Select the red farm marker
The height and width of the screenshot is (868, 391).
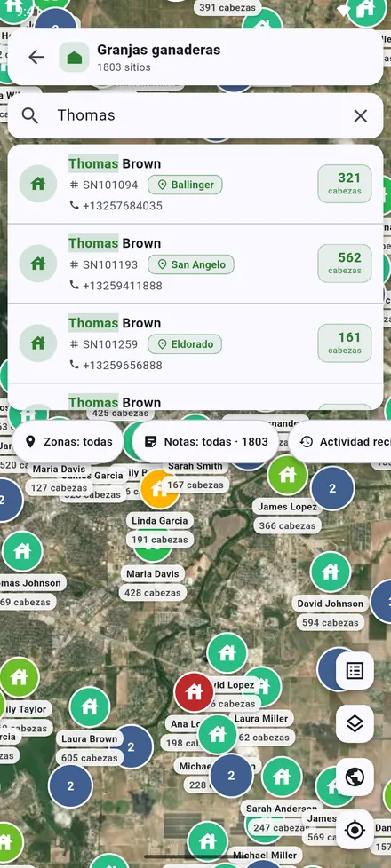(x=194, y=691)
